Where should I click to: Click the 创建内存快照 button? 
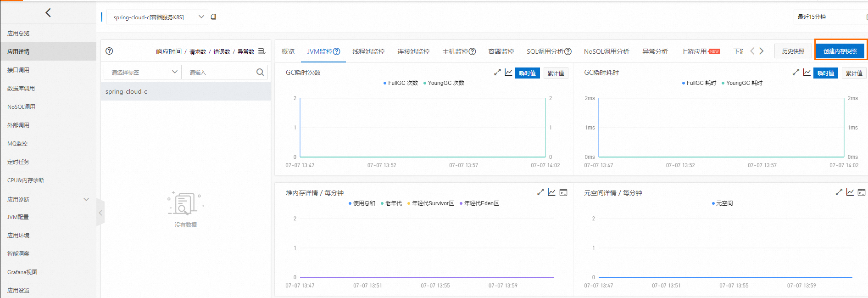[840, 51]
